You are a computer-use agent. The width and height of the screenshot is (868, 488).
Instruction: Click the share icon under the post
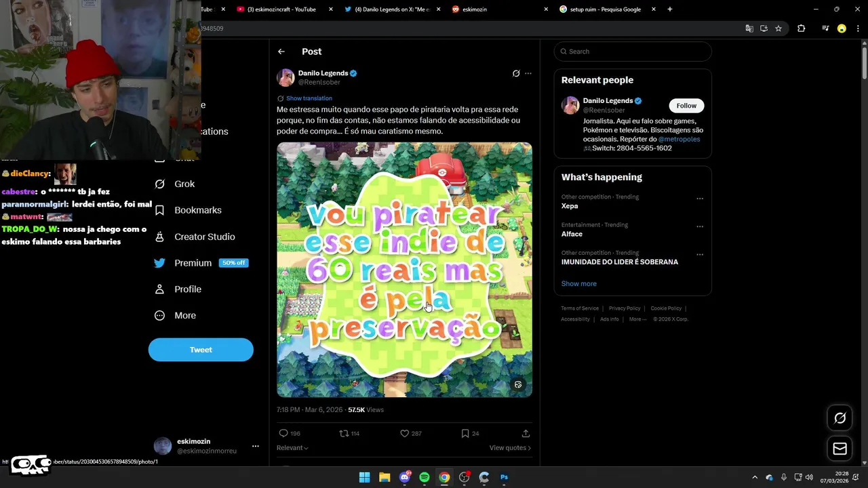526,433
